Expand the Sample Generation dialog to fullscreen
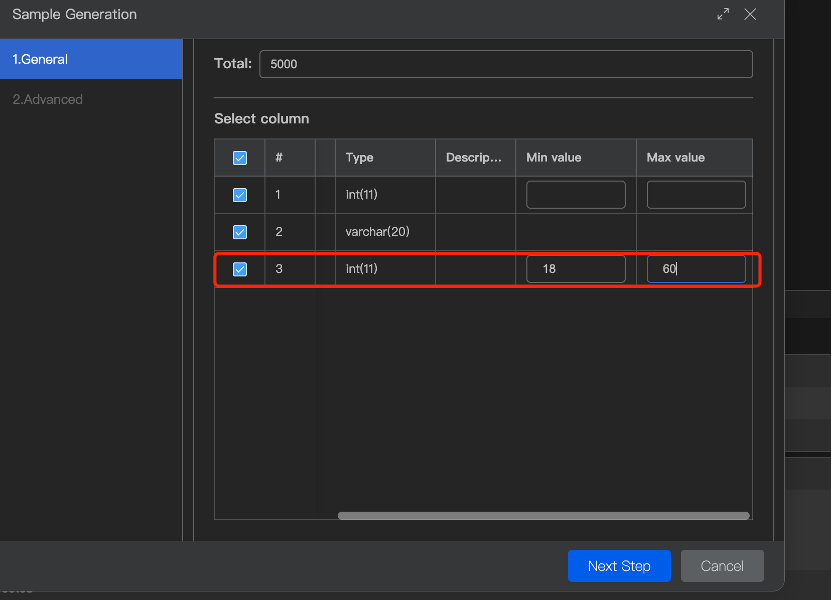Viewport: 832px width, 600px height. point(723,14)
